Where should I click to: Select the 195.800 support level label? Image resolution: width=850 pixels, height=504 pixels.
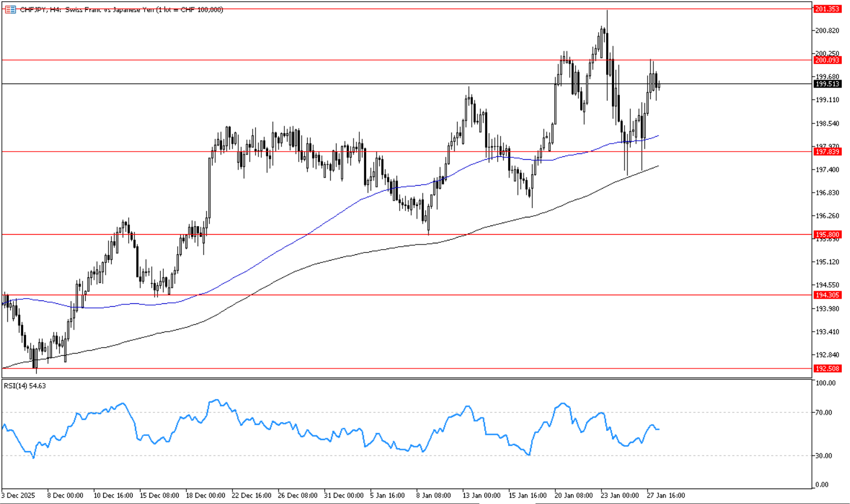pyautogui.click(x=827, y=235)
